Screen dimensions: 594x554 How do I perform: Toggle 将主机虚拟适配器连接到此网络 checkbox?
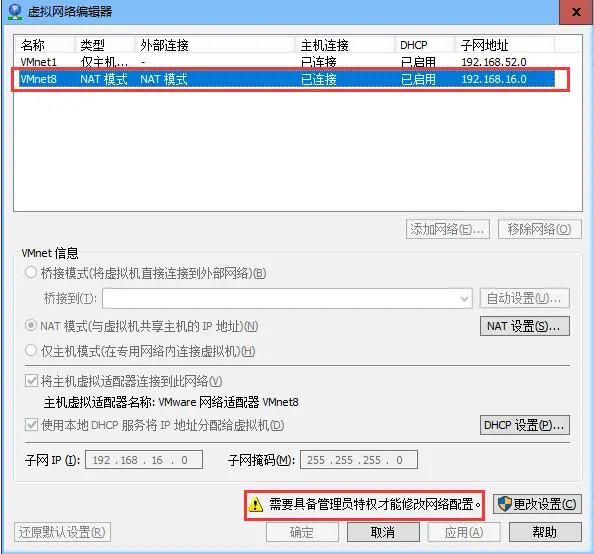coord(31,381)
